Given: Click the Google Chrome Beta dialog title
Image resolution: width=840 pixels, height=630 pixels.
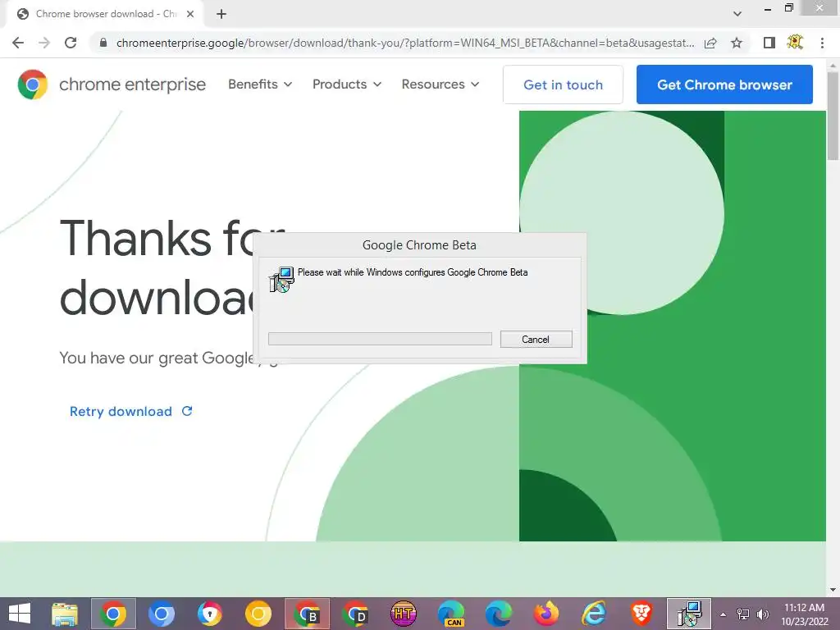Looking at the screenshot, I should [x=419, y=245].
